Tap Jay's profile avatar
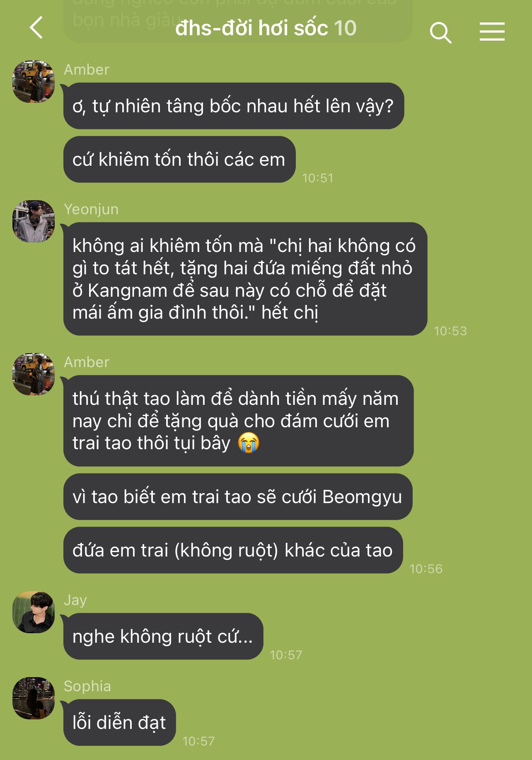Screen dimensions: 532x760 point(34,612)
